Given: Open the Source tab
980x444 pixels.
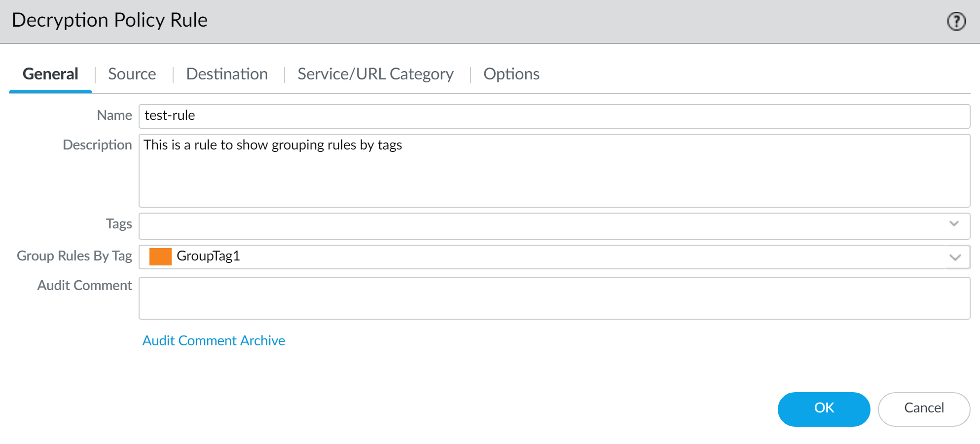Looking at the screenshot, I should click(132, 74).
